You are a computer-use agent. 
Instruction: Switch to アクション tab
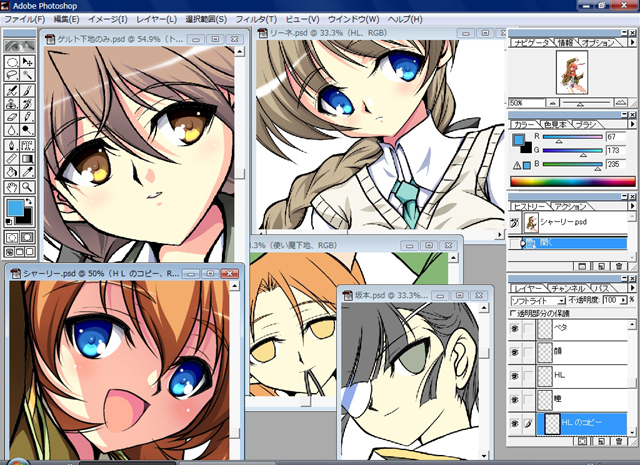[570, 207]
